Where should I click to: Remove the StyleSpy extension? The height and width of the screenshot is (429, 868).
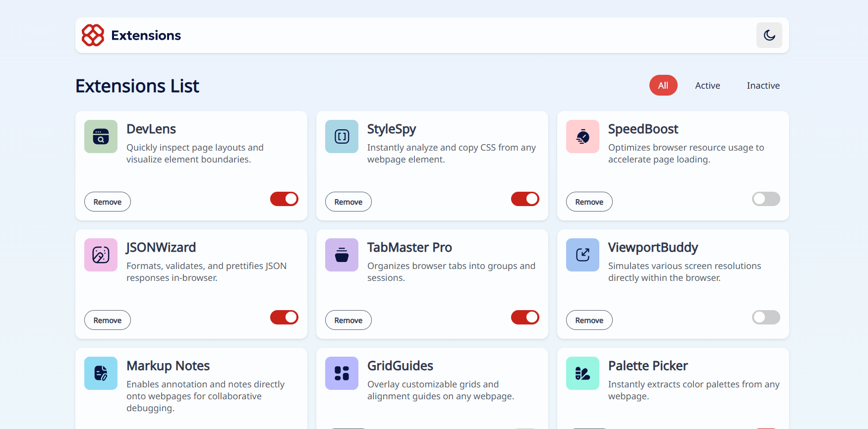tap(348, 202)
